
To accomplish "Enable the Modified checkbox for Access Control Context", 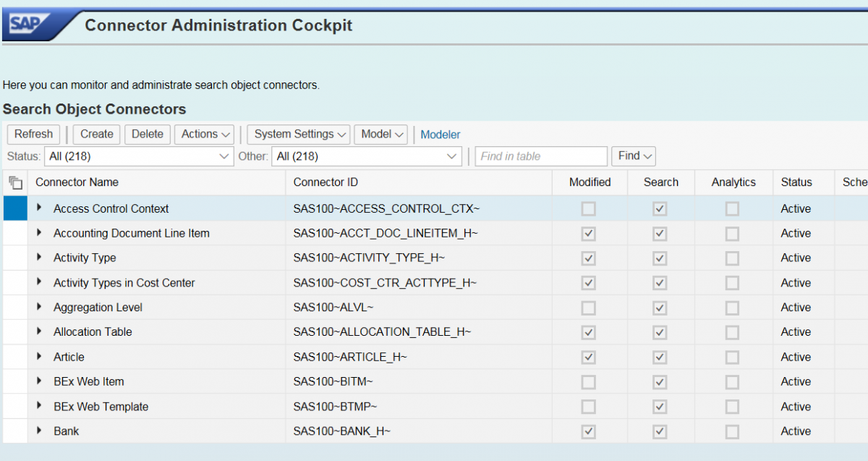I will pyautogui.click(x=588, y=208).
